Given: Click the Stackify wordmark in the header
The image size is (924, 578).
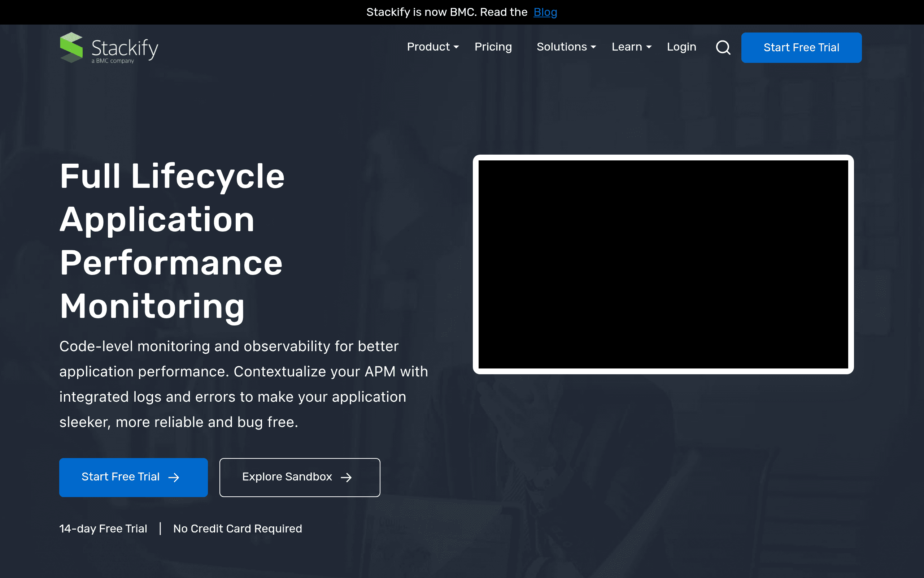Looking at the screenshot, I should point(125,50).
